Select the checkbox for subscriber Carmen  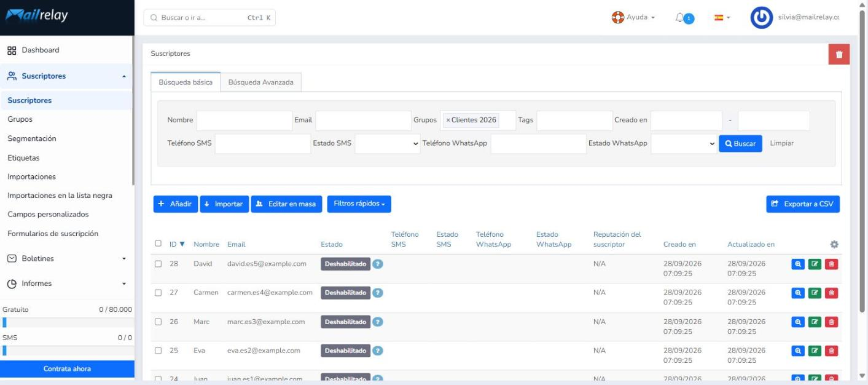point(158,293)
